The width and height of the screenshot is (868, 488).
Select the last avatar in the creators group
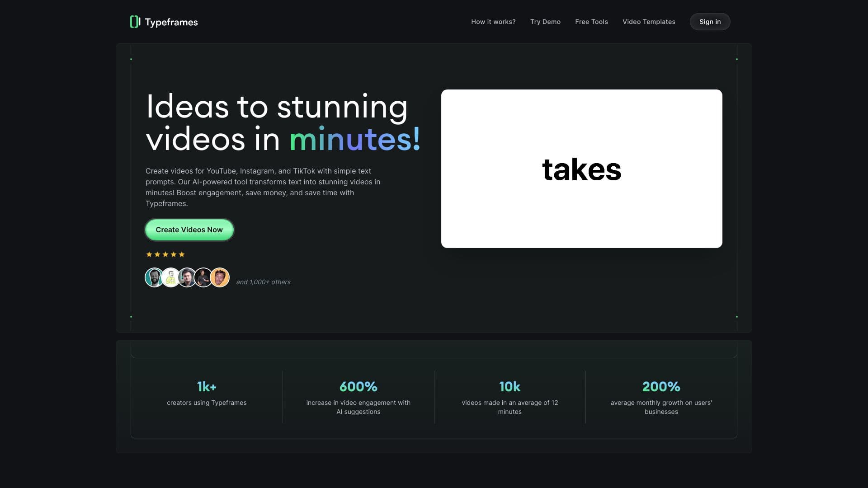pos(220,277)
